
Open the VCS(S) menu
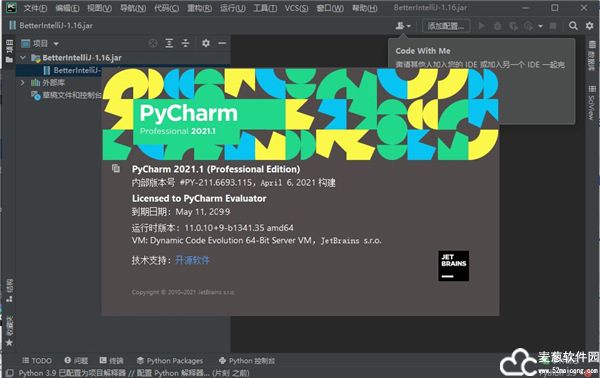pos(296,8)
